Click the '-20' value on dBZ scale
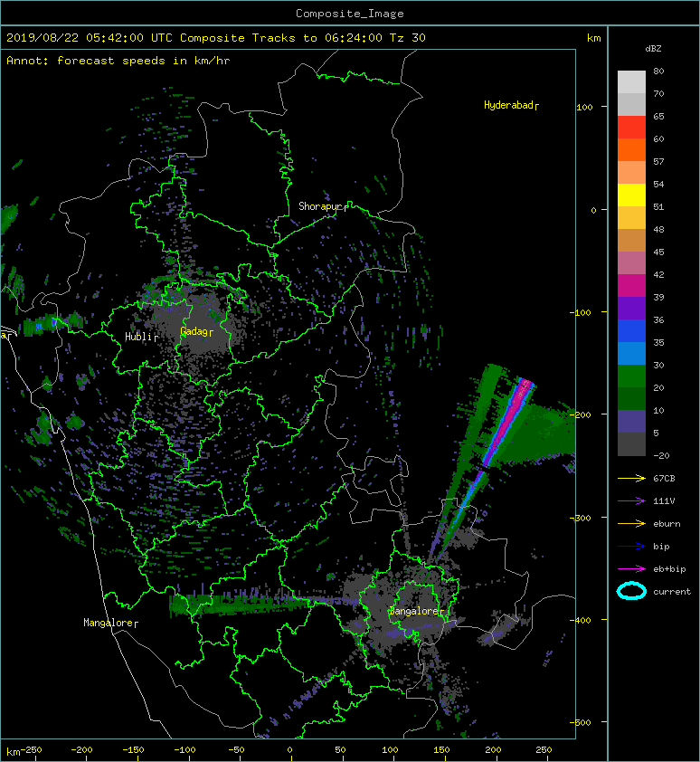The image size is (700, 762). pos(661,456)
